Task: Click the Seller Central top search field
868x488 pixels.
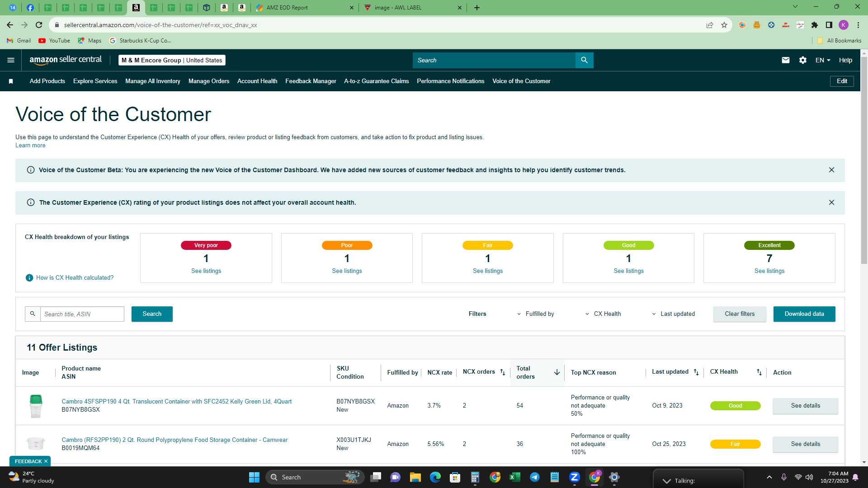Action: tap(494, 60)
